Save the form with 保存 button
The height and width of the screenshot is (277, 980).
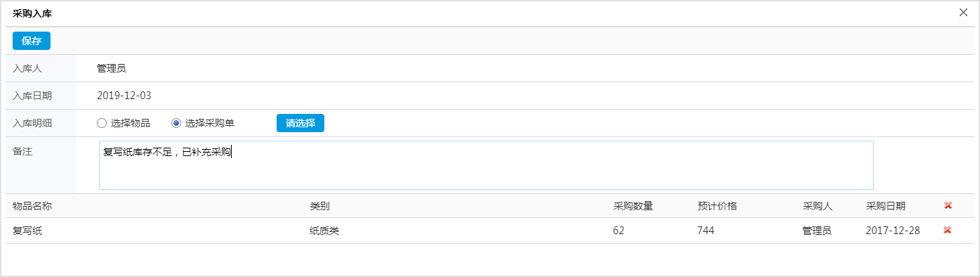point(32,41)
